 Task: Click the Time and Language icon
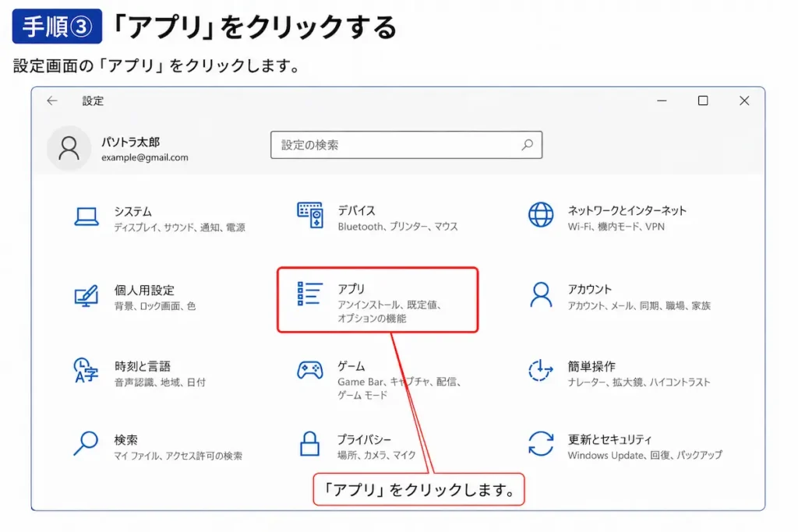(86, 370)
